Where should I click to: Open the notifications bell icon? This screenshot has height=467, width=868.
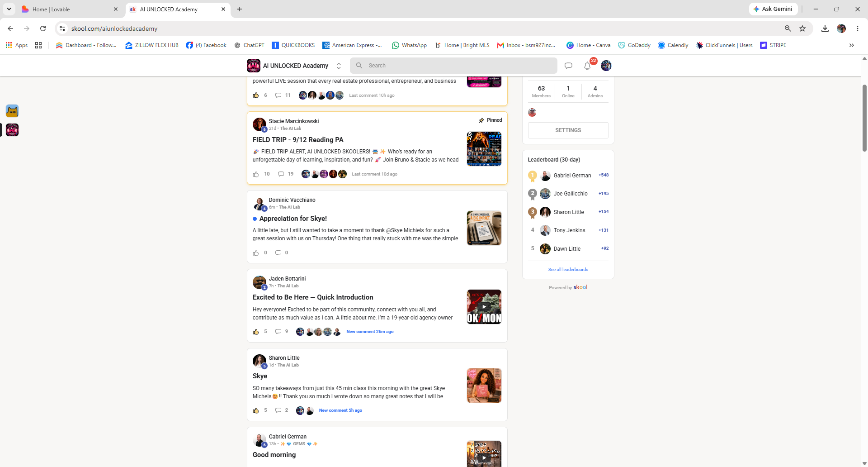point(587,66)
